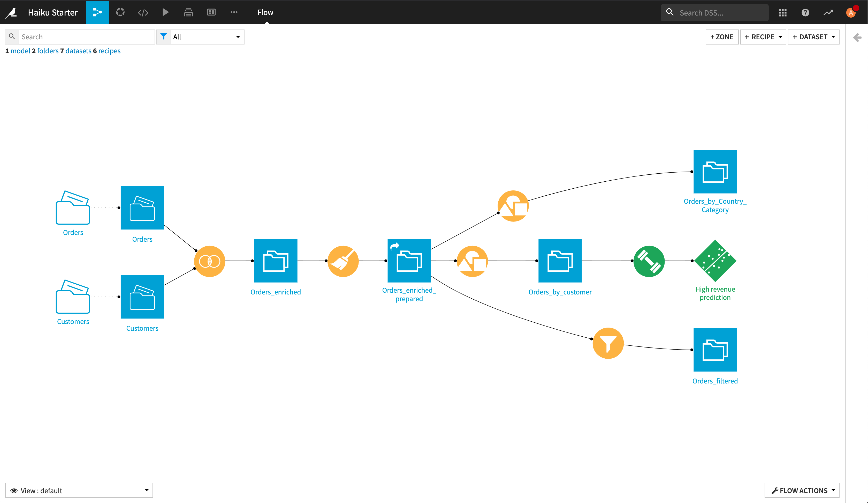Expand the +RECIPE dropdown menu
Viewport: 868px width, 503px height.
coord(779,36)
